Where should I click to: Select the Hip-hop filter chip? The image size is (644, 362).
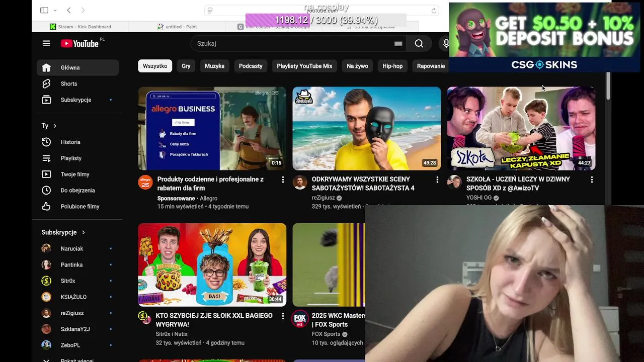coord(392,66)
